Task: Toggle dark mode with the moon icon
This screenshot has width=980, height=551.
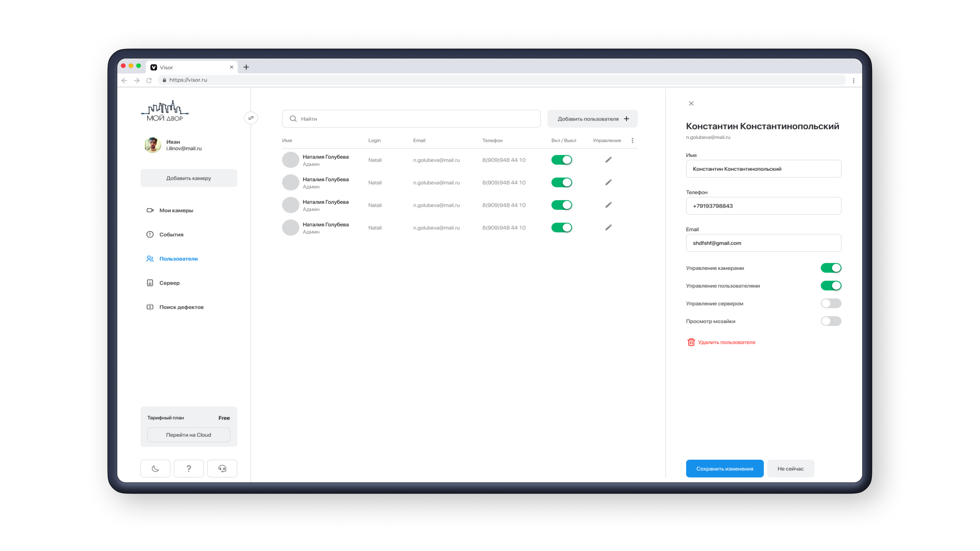Action: 155,468
